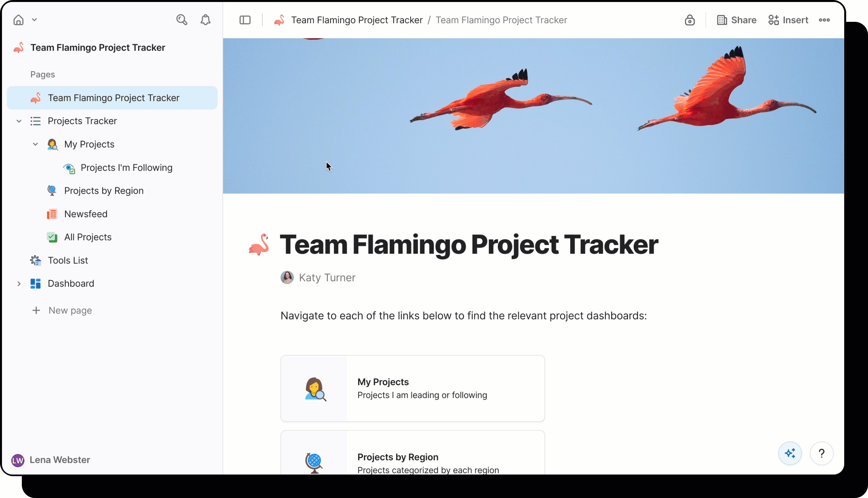Open the My Projects card link
Viewport: 868px width, 498px height.
tap(412, 388)
